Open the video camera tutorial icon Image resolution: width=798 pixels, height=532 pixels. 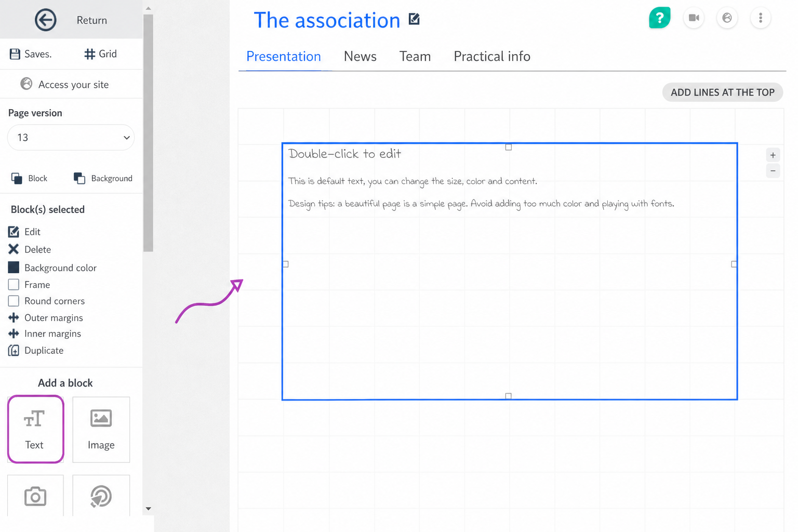click(694, 18)
